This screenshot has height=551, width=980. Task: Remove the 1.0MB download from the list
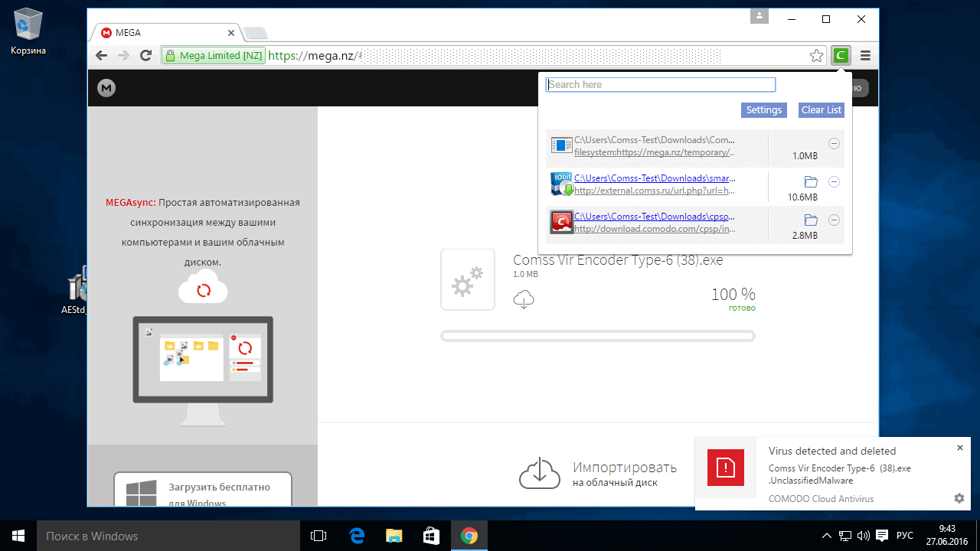[x=835, y=144]
